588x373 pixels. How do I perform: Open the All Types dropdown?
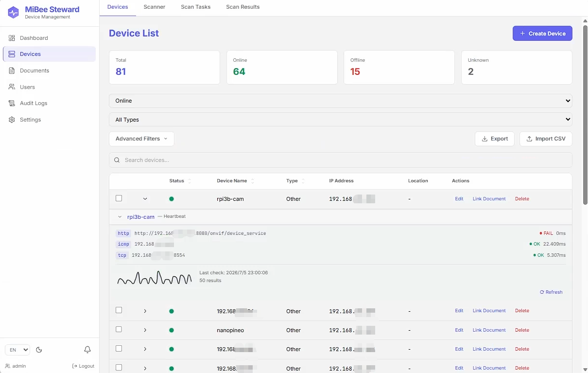click(x=340, y=120)
